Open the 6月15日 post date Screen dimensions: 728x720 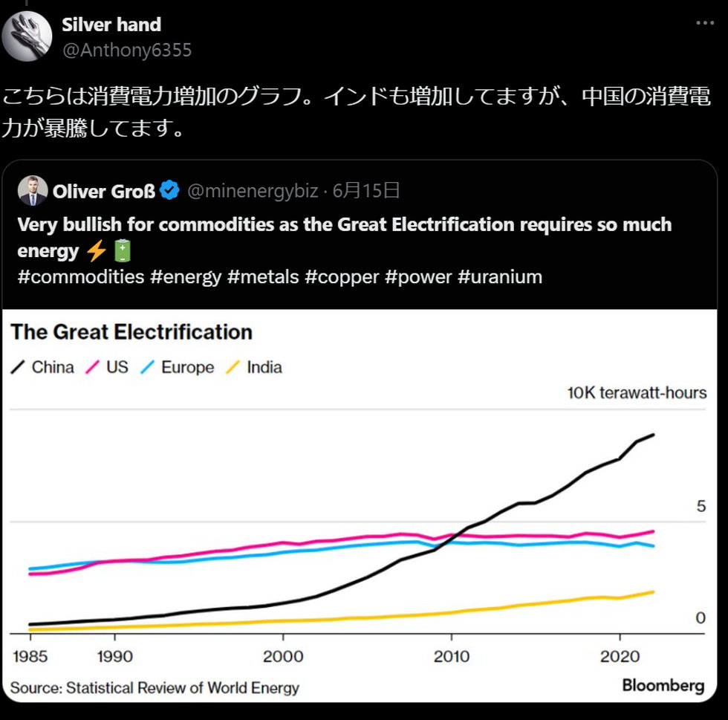pyautogui.click(x=366, y=191)
